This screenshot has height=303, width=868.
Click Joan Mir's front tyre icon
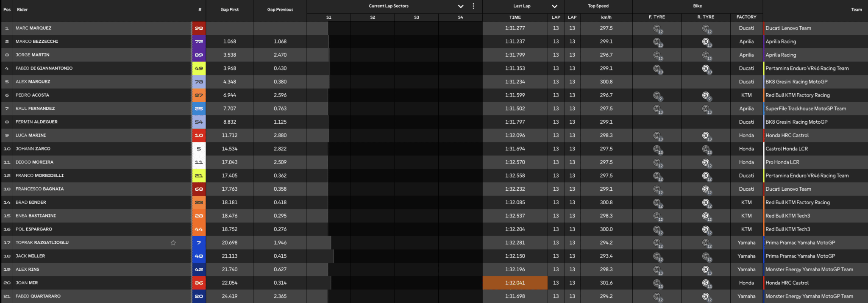[x=657, y=284]
